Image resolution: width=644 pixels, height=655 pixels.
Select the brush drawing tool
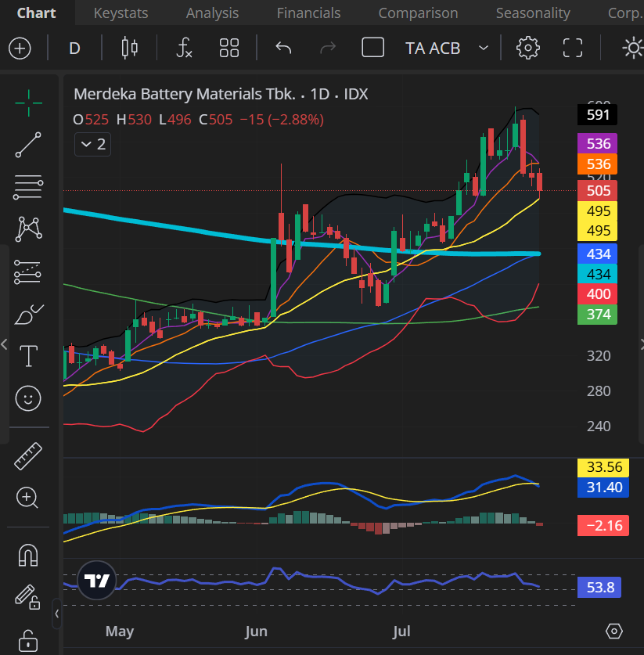click(28, 315)
